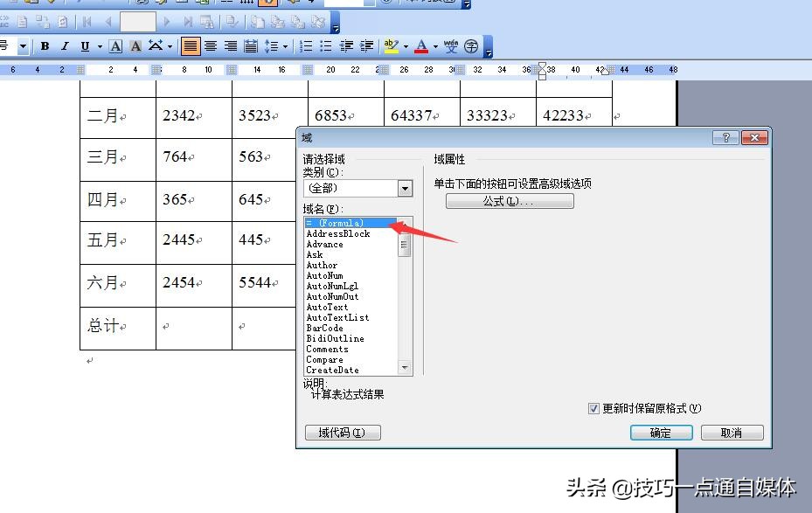Screen dimensions: 812x513
Task: Click the find entry mail merge icon
Action: pos(206,22)
